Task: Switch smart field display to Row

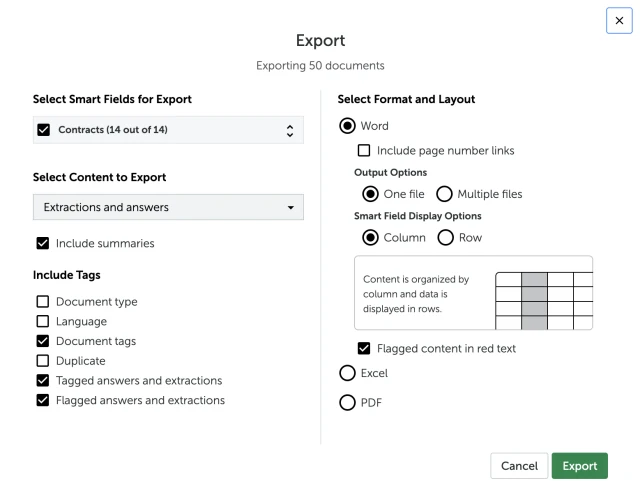Action: click(x=445, y=237)
